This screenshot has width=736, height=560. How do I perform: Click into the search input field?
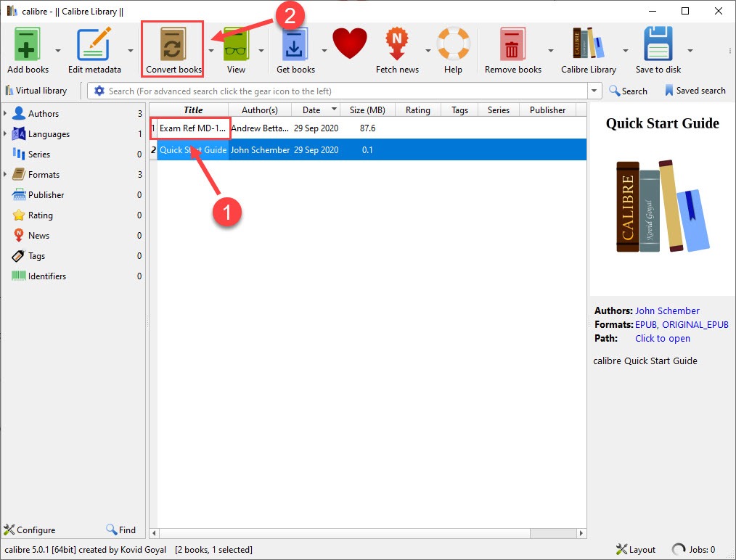point(346,91)
